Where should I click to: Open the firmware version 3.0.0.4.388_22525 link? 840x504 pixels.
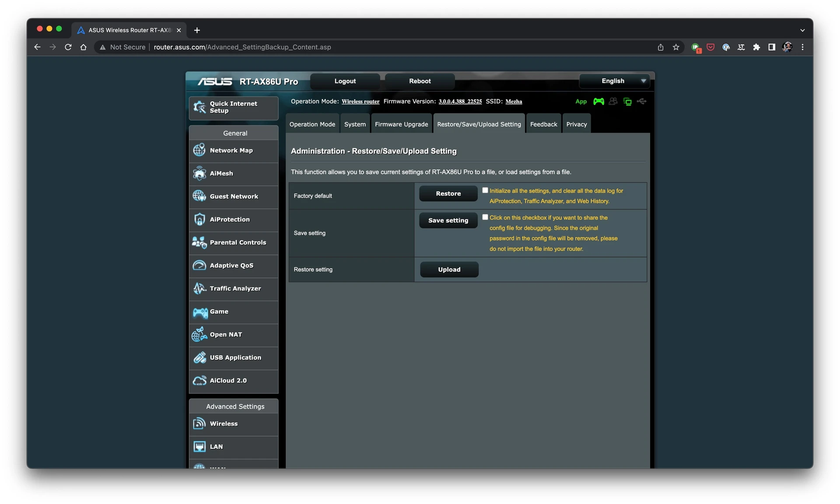[x=460, y=101]
